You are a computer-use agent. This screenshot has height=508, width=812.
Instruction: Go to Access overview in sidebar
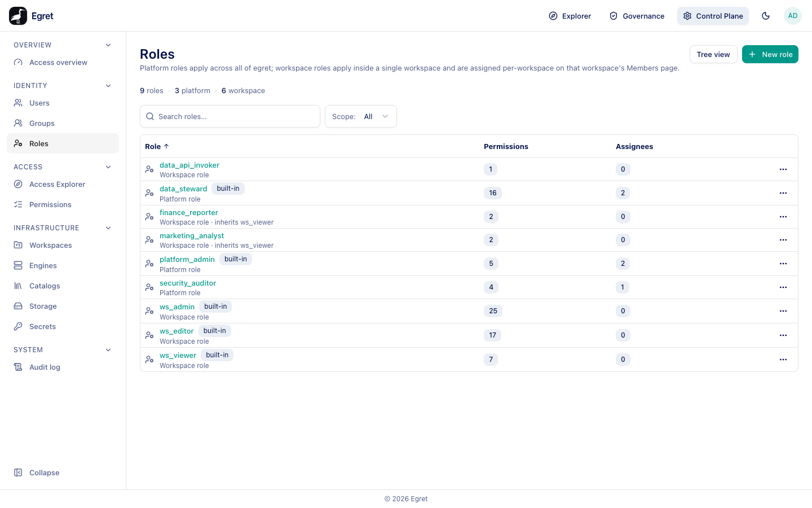63,62
